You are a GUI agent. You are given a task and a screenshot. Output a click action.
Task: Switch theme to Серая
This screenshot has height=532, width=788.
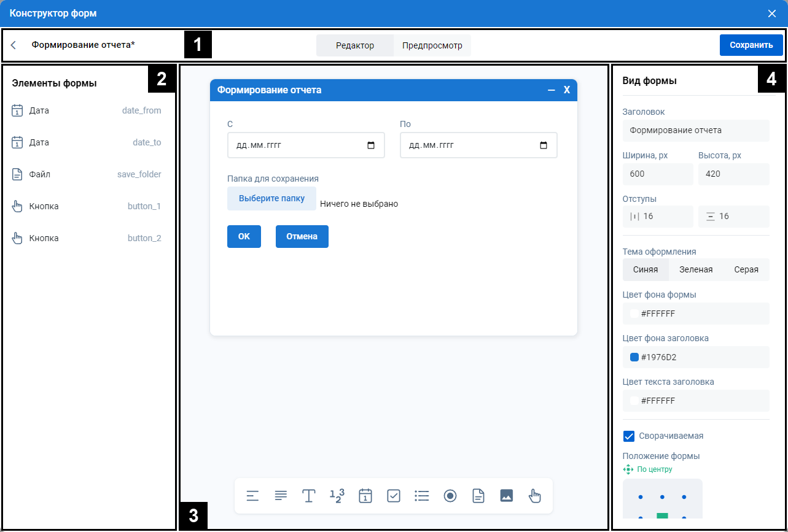point(746,269)
